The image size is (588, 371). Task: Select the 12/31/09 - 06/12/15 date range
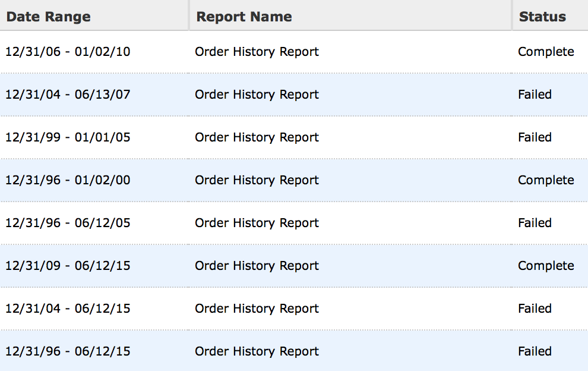[68, 266]
